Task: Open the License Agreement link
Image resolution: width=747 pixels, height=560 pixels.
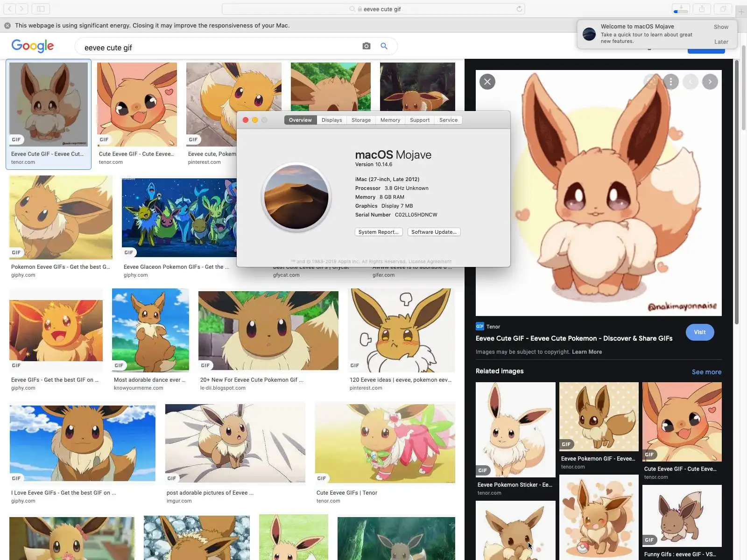Action: pyautogui.click(x=430, y=262)
